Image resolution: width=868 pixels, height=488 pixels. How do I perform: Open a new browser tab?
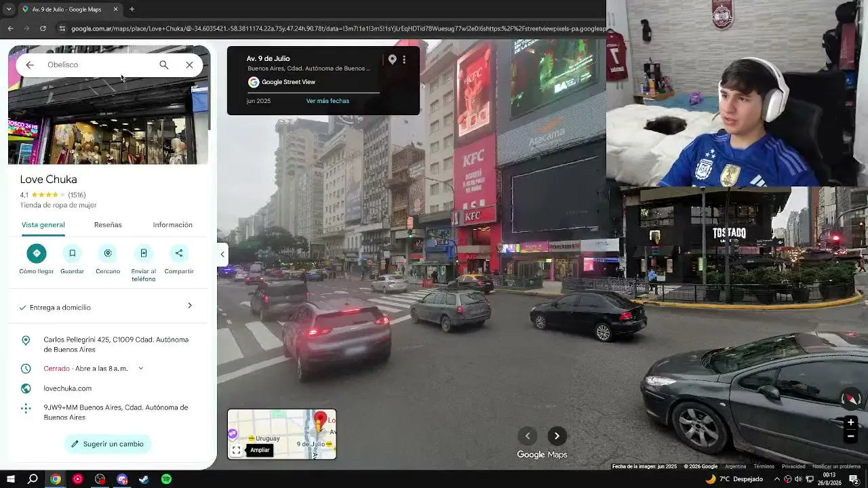[x=132, y=9]
